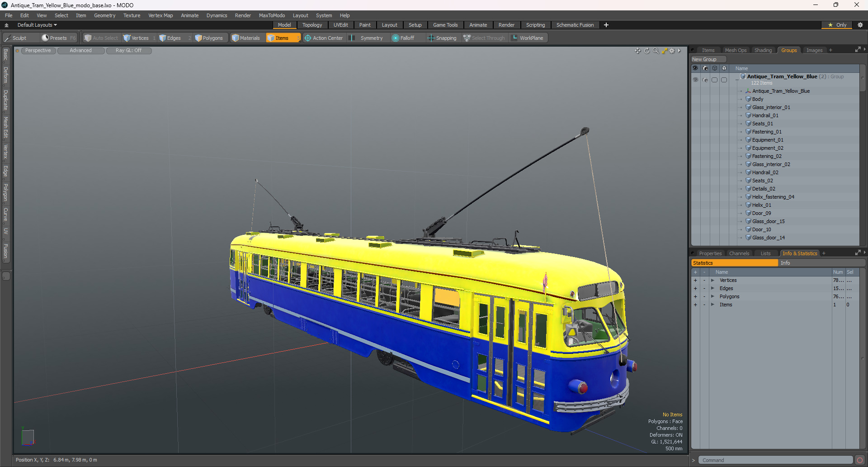
Task: Click into the Command input field
Action: click(x=776, y=460)
